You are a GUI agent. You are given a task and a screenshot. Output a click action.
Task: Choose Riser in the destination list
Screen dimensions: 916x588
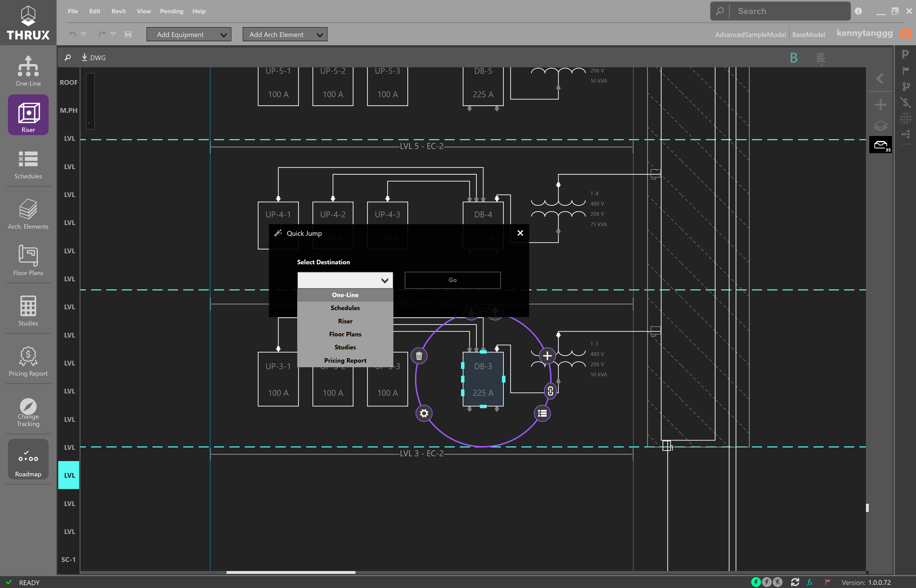345,321
